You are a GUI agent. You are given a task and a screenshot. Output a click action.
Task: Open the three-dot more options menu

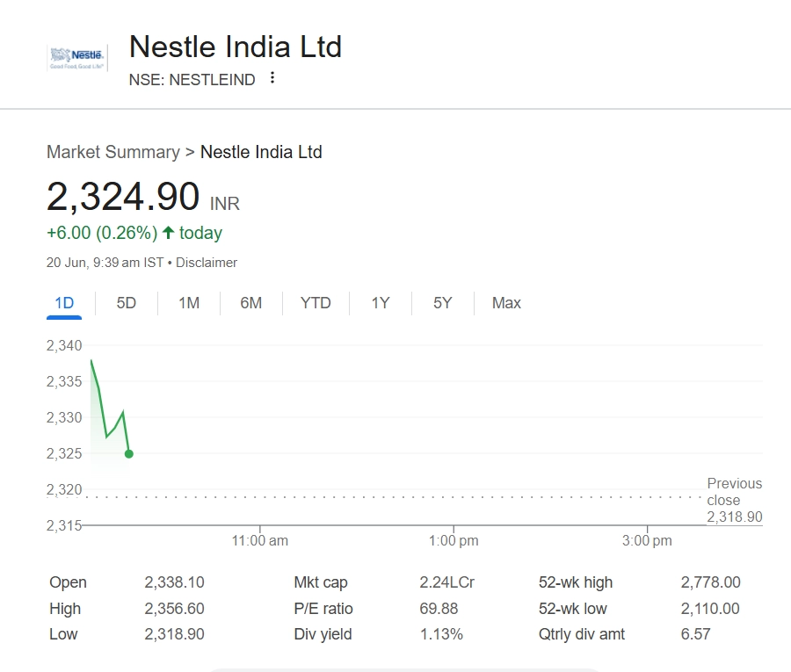272,78
